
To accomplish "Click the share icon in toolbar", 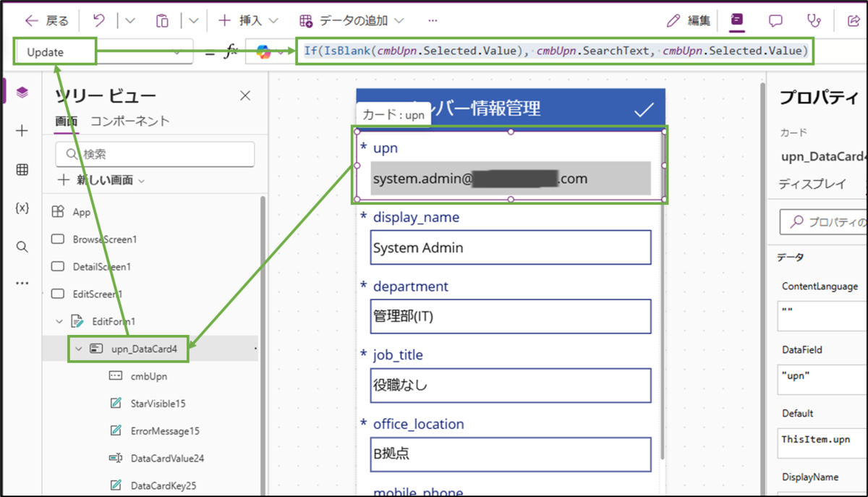I will [854, 20].
